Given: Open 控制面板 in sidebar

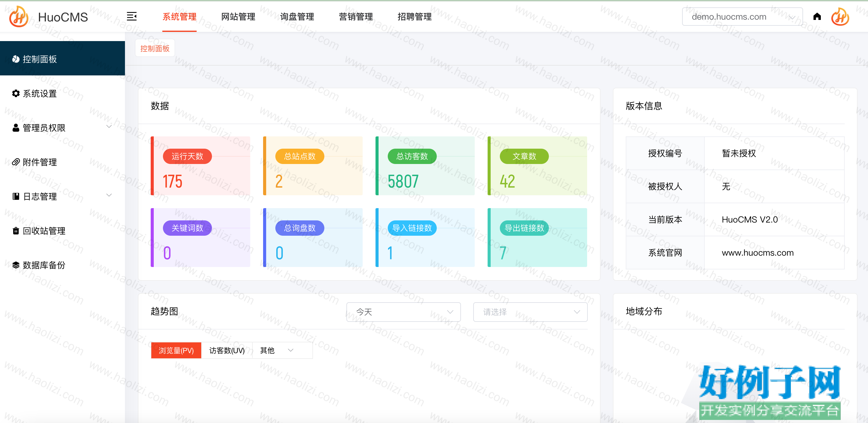Looking at the screenshot, I should pos(62,58).
